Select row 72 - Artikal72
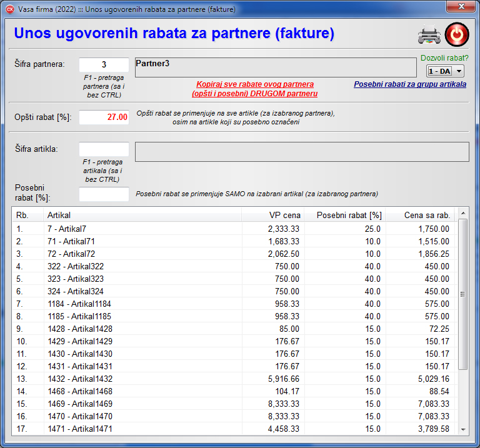This screenshot has width=480, height=448. point(235,254)
